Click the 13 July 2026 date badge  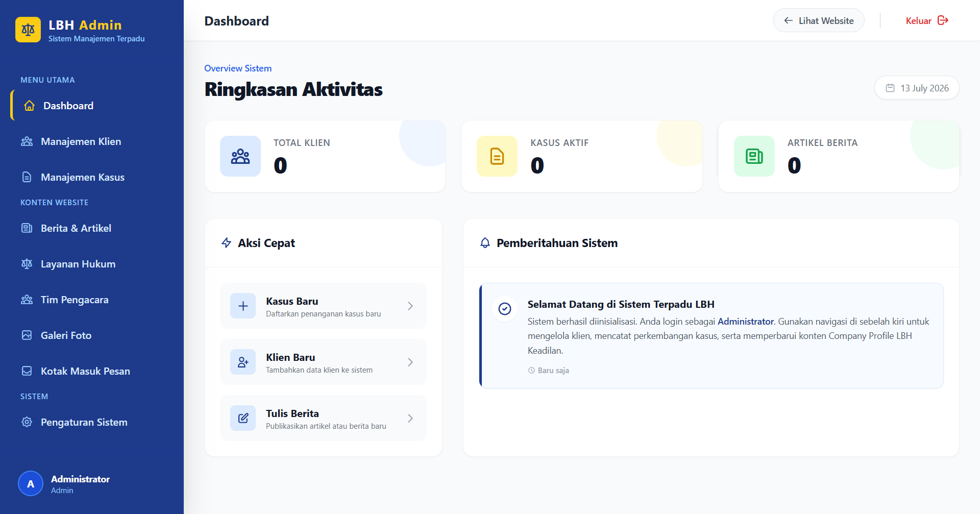coord(917,88)
